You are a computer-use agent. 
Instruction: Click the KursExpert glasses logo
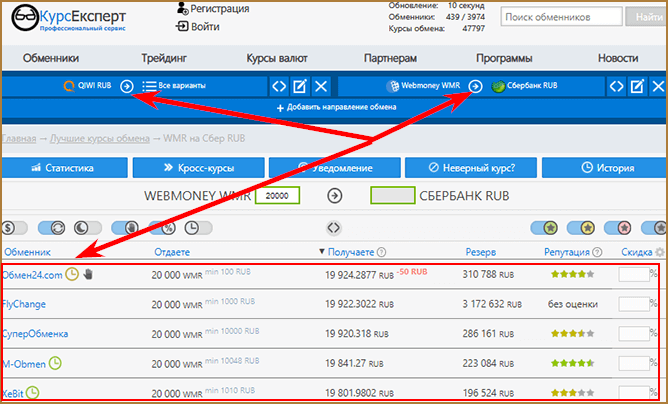[25, 18]
